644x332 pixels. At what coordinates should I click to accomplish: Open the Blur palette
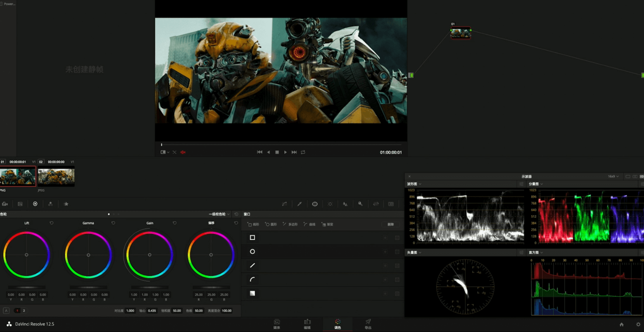[x=345, y=204]
